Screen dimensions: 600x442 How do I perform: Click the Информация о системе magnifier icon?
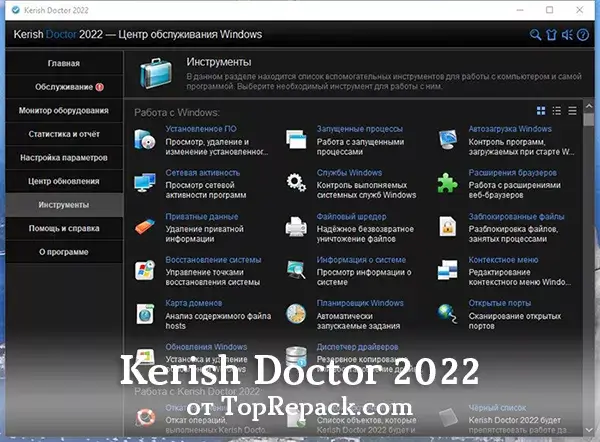pyautogui.click(x=296, y=270)
